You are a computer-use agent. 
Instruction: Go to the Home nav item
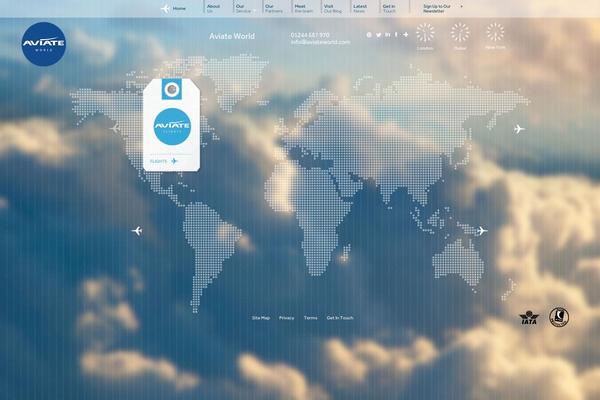[179, 8]
